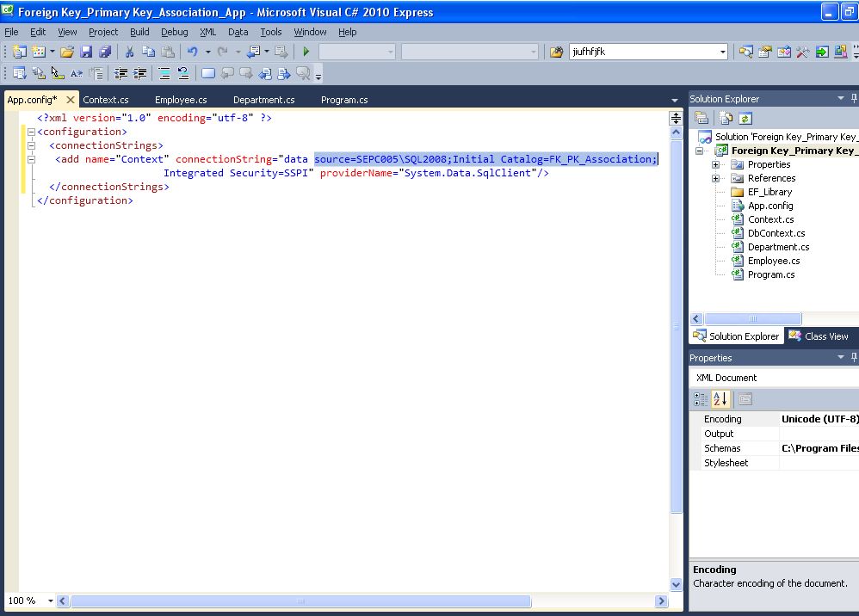Open the Edit menu
This screenshot has width=859, height=616.
(x=38, y=32)
